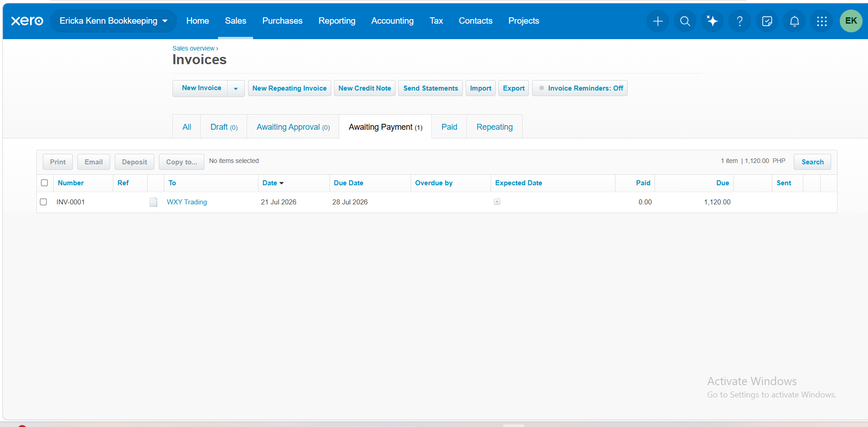Open the EK user avatar menu
Image resolution: width=868 pixels, height=427 pixels.
click(851, 21)
